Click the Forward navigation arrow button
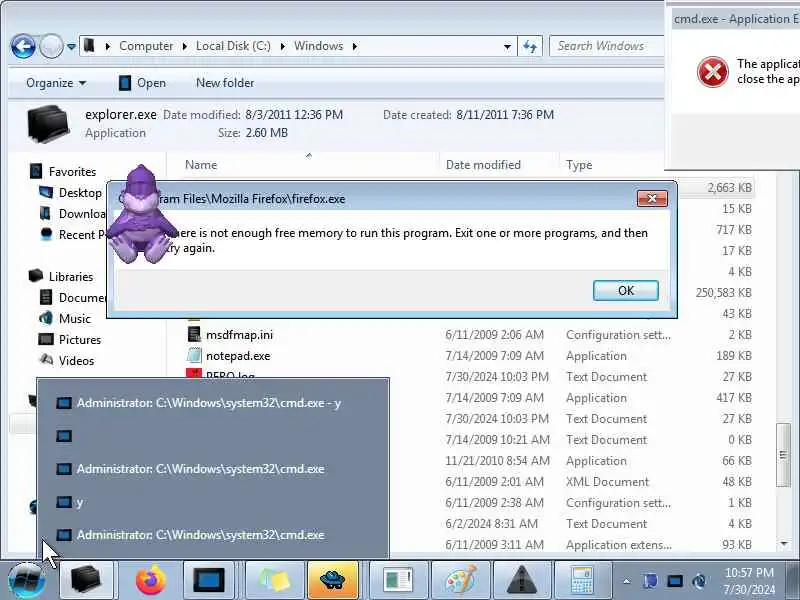Screen dimensions: 800x600 pyautogui.click(x=51, y=46)
